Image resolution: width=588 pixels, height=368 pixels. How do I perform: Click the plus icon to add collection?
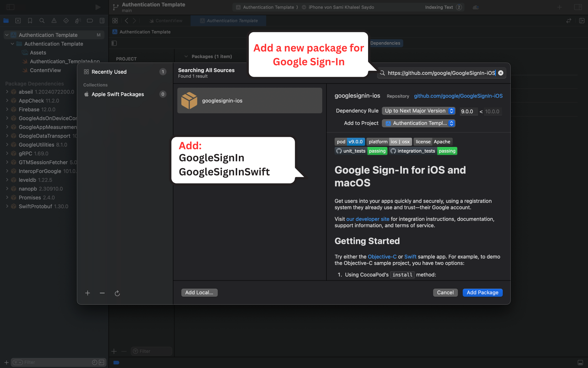point(88,293)
